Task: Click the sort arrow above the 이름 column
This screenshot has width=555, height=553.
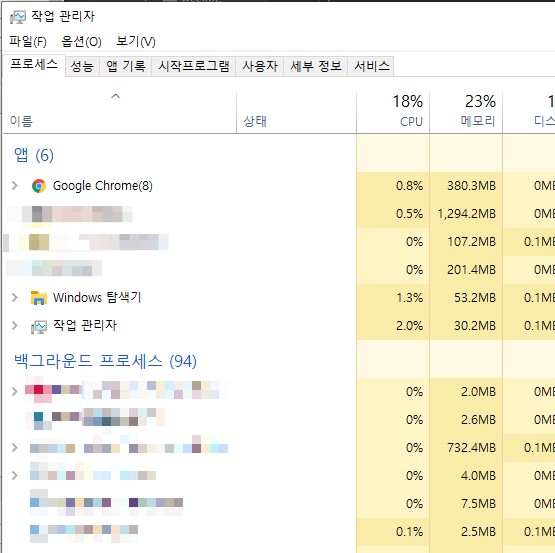Action: pyautogui.click(x=115, y=96)
